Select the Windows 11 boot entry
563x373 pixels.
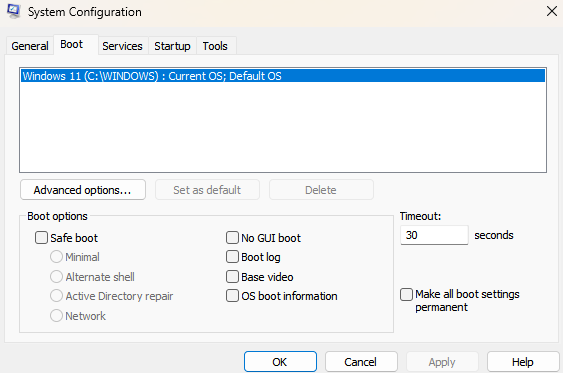[283, 76]
